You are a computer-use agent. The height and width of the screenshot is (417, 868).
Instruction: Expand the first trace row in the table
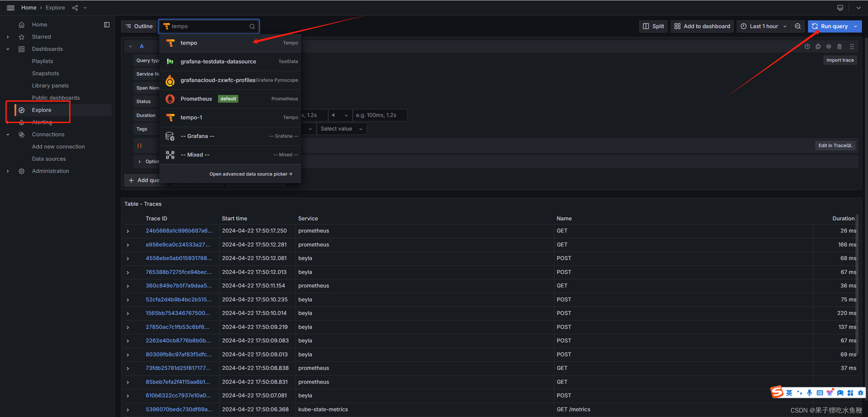[128, 231]
